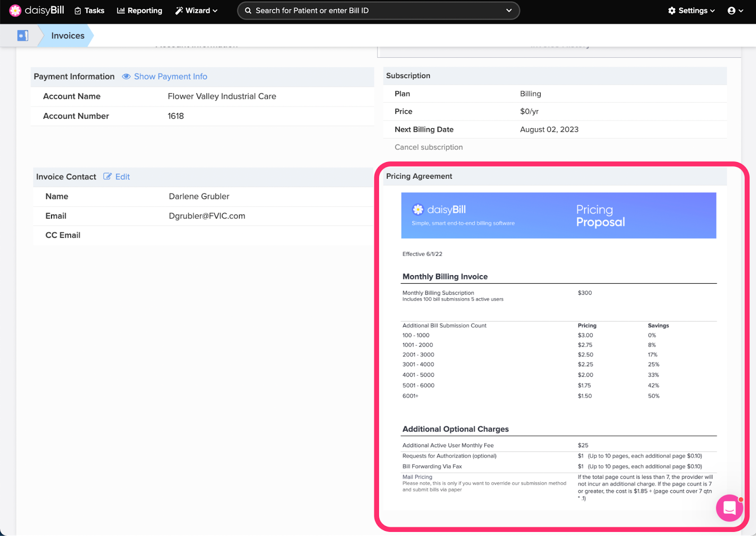This screenshot has width=756, height=536.
Task: Click the Subscription section header
Action: (555, 76)
